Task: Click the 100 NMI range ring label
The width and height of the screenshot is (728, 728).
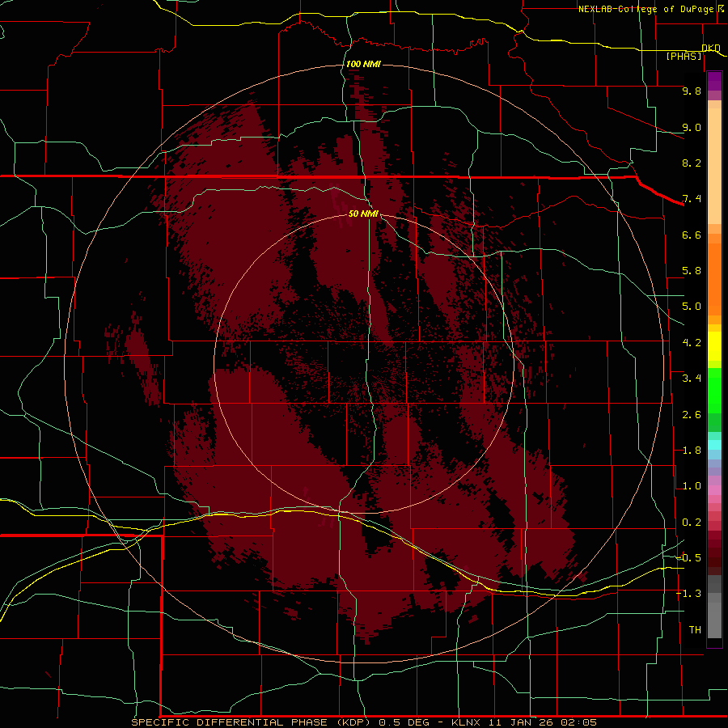Action: coord(363,64)
